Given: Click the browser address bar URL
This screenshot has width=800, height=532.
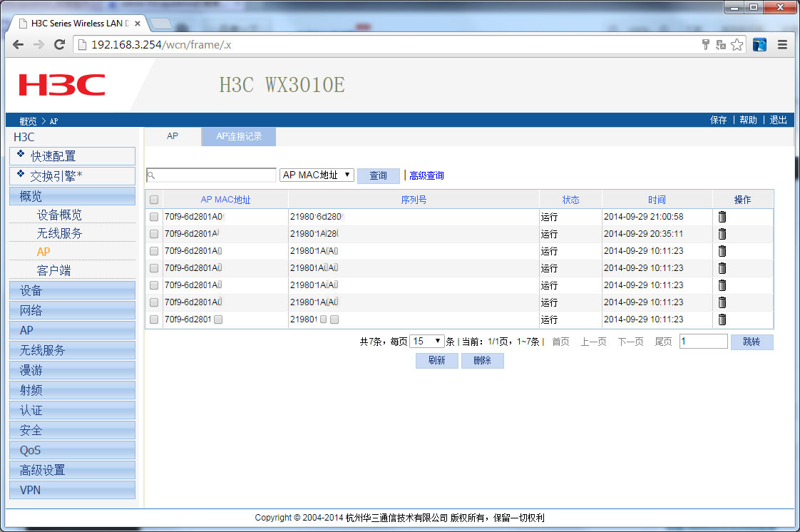Looking at the screenshot, I should coord(161,45).
